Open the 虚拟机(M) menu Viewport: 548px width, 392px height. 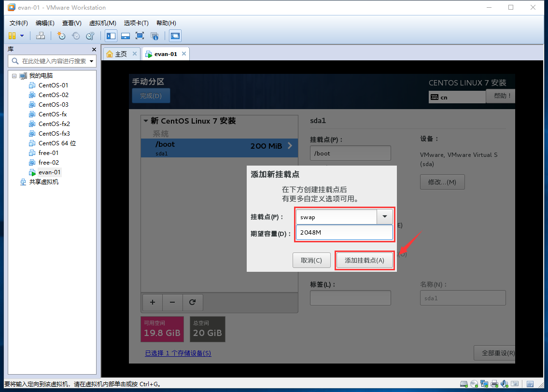click(x=102, y=23)
